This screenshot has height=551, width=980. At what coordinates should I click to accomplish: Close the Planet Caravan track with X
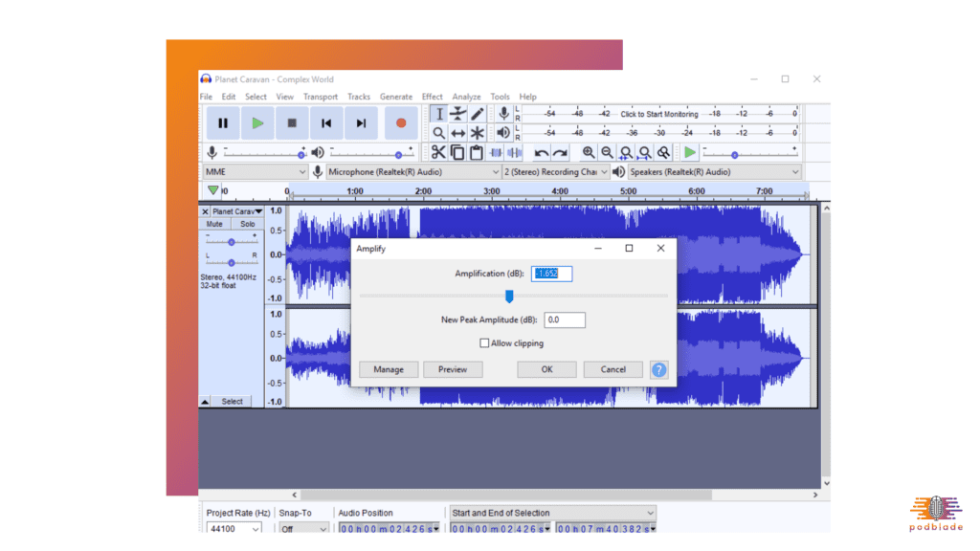pyautogui.click(x=205, y=211)
